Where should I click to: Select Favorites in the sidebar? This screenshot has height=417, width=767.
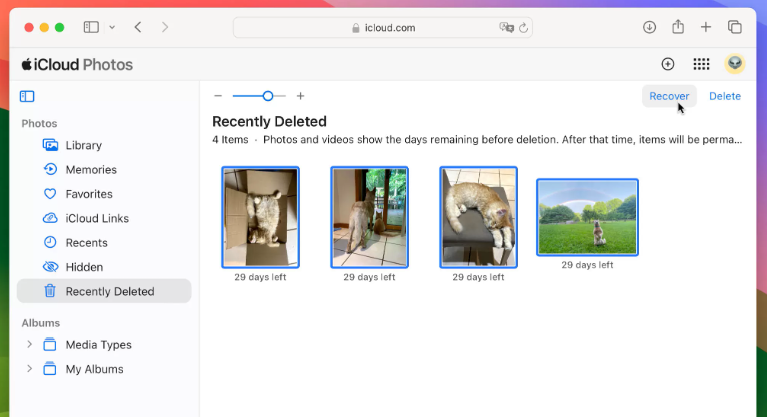click(88, 194)
